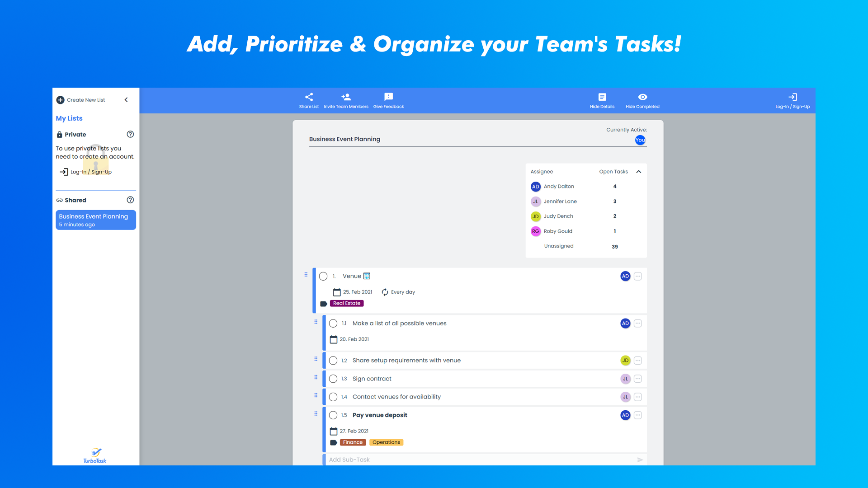Viewport: 868px width, 488px height.
Task: Toggle checkbox for Make a list of all possible venues
Action: [333, 323]
